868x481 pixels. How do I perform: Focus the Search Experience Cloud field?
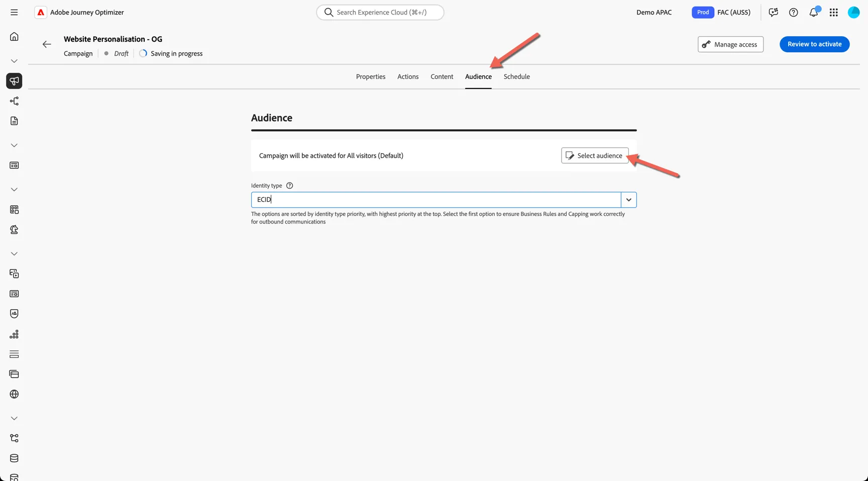[380, 12]
